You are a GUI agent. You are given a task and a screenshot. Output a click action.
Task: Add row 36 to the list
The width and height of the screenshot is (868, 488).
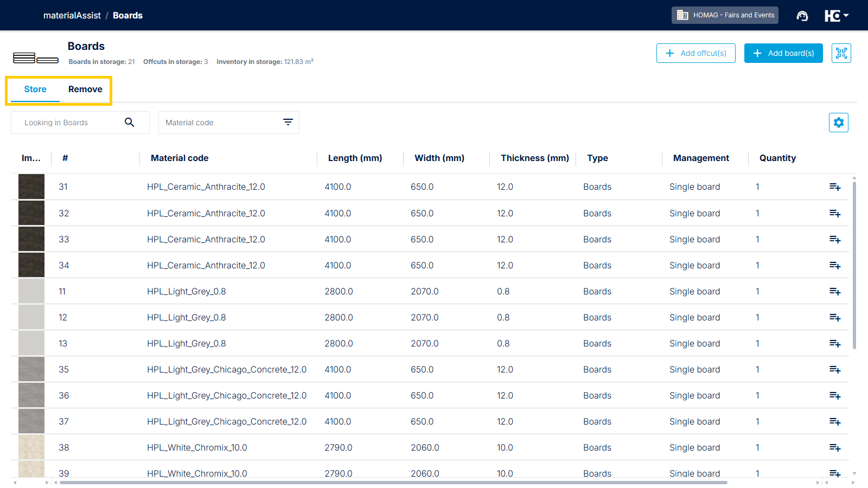(x=835, y=396)
